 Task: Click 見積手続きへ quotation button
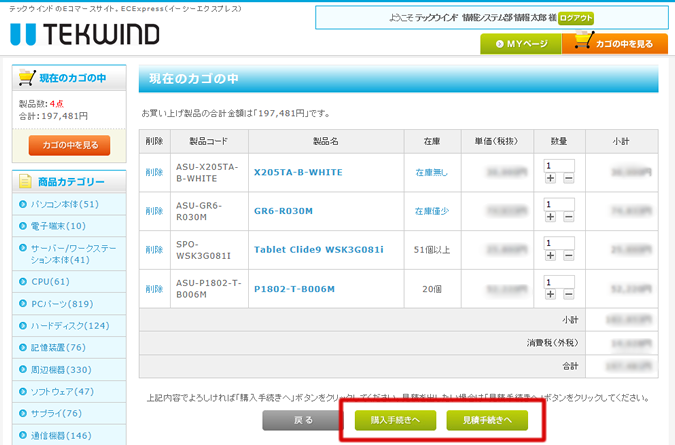click(x=487, y=420)
